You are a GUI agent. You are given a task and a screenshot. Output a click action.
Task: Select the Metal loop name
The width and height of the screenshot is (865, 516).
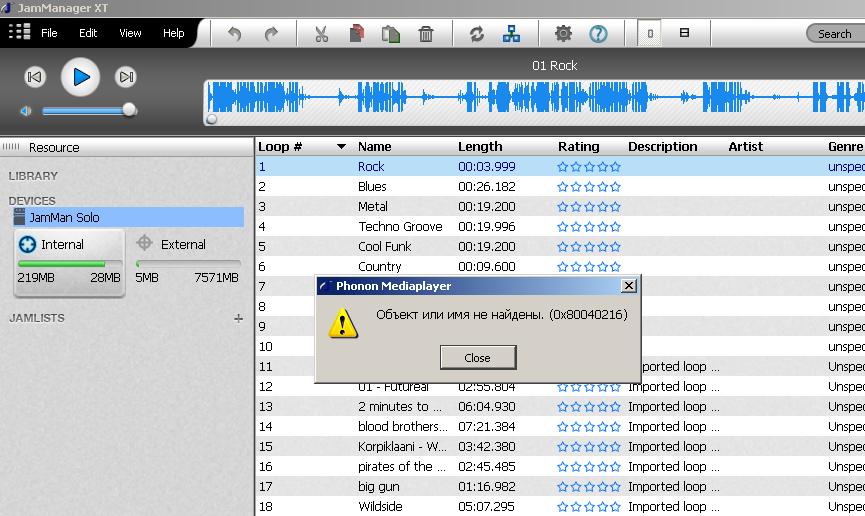(373, 206)
